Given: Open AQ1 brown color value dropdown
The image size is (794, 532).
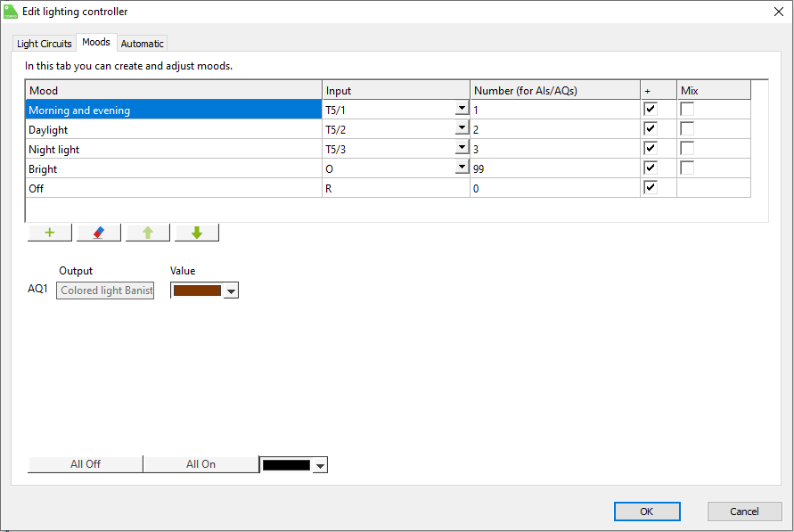Looking at the screenshot, I should click(x=231, y=291).
